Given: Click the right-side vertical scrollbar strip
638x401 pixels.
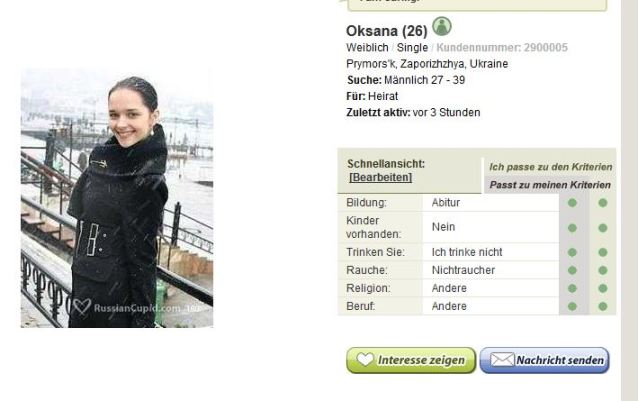Looking at the screenshot, I should coord(629,200).
